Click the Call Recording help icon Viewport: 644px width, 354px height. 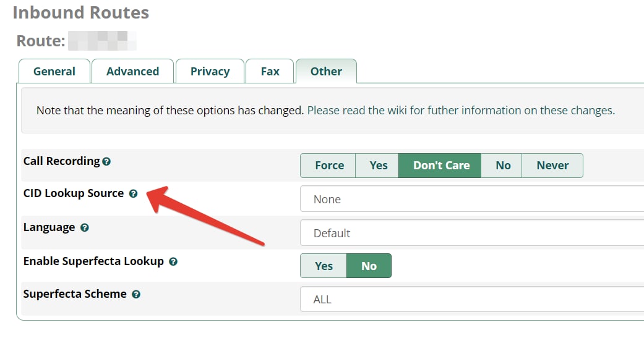coord(106,162)
